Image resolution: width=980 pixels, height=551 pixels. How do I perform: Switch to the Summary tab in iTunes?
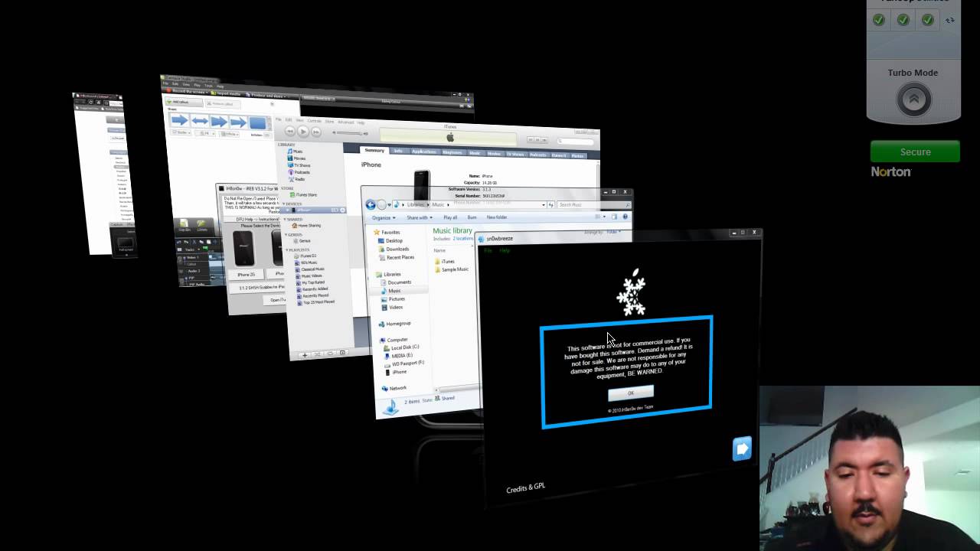[374, 151]
